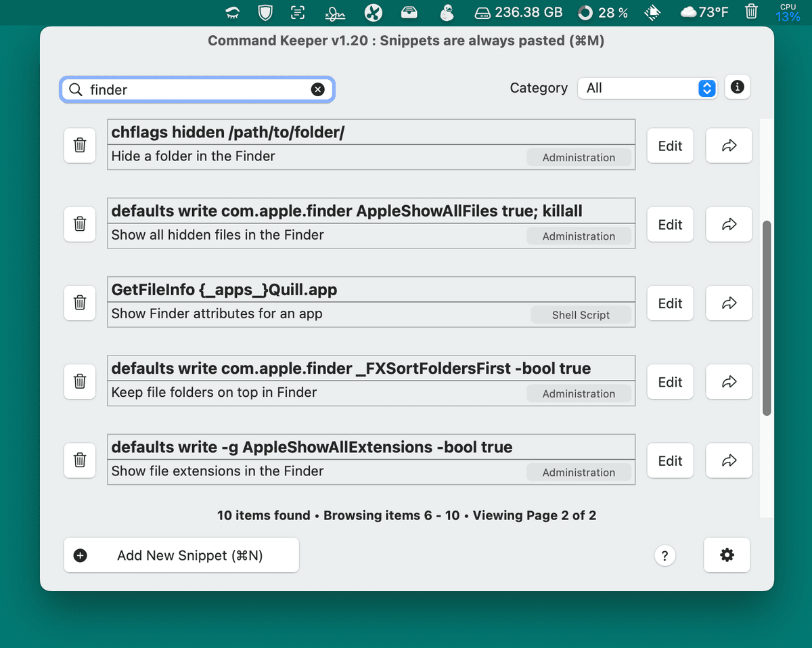Screen dimensions: 812x648
Task: Click Add New Snippet button
Action: [181, 555]
